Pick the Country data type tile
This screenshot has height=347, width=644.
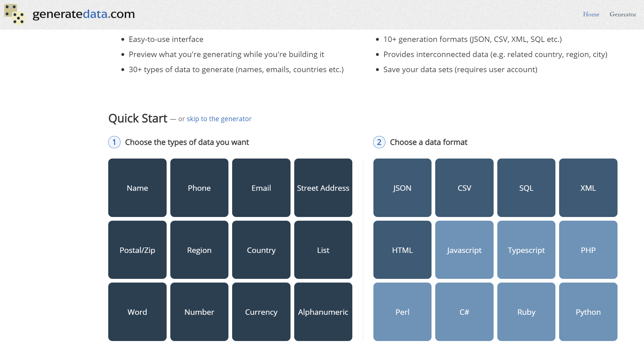click(x=261, y=250)
